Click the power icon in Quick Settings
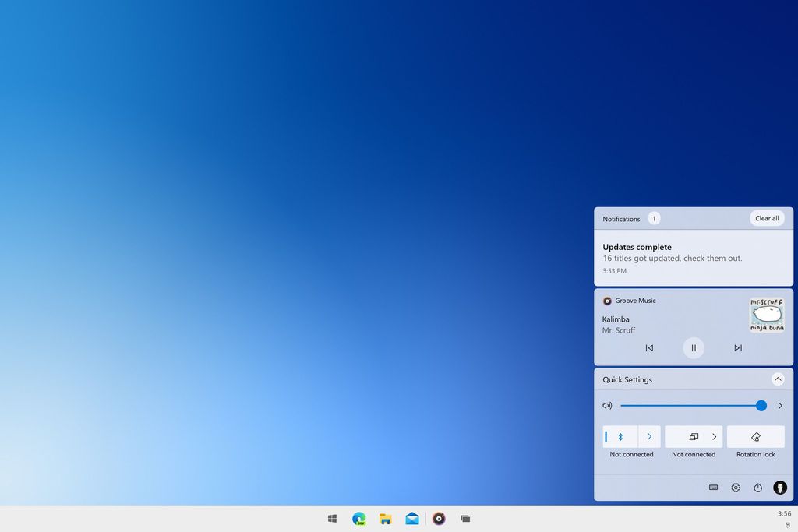 (757, 488)
